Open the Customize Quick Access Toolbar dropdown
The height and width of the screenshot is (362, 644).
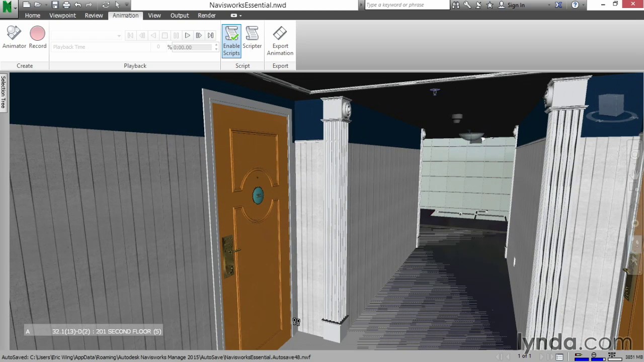click(x=126, y=5)
